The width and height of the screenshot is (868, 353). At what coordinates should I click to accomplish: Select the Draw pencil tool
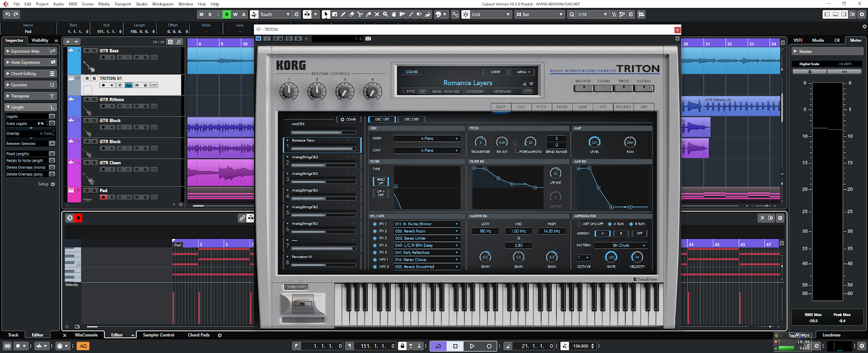(343, 14)
